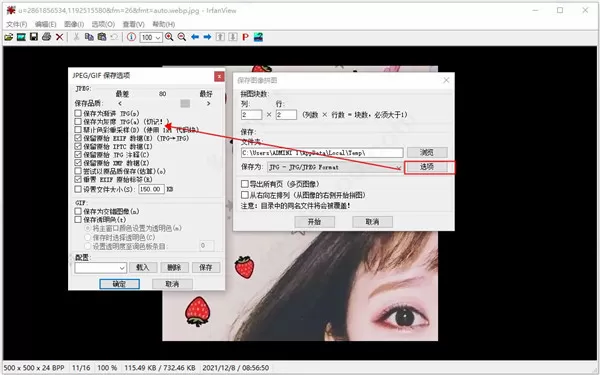This screenshot has width=600, height=375.
Task: Click the 删除 profile button
Action: pyautogui.click(x=174, y=267)
